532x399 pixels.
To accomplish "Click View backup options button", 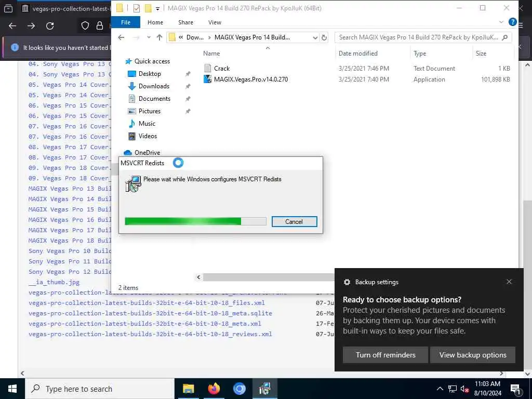I will click(473, 355).
